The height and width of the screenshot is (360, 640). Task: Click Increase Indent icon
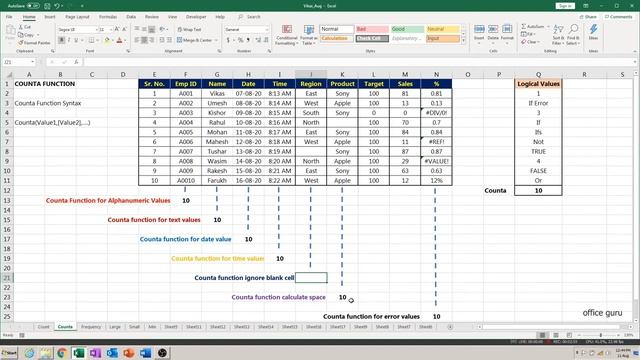(169, 40)
